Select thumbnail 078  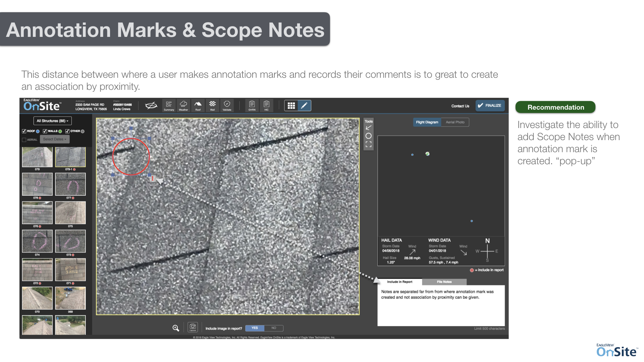click(37, 184)
